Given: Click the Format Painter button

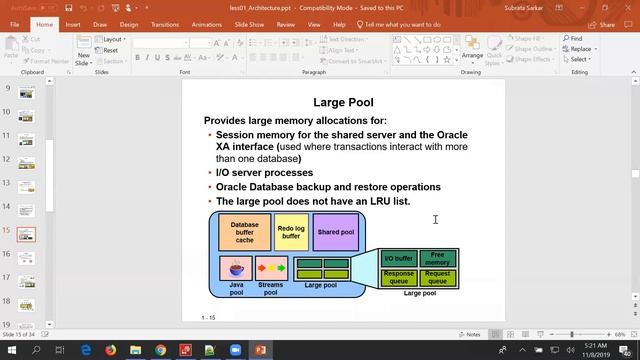Looking at the screenshot, I should pos(46,61).
